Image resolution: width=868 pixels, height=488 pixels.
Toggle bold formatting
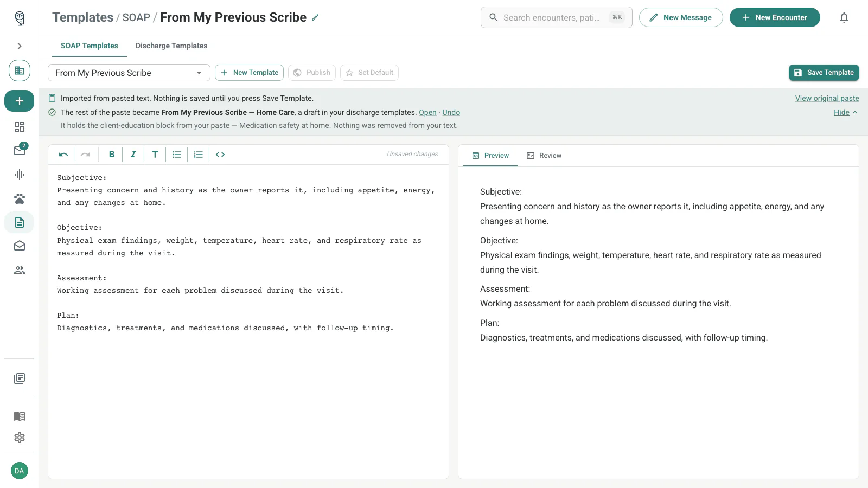[x=112, y=155]
